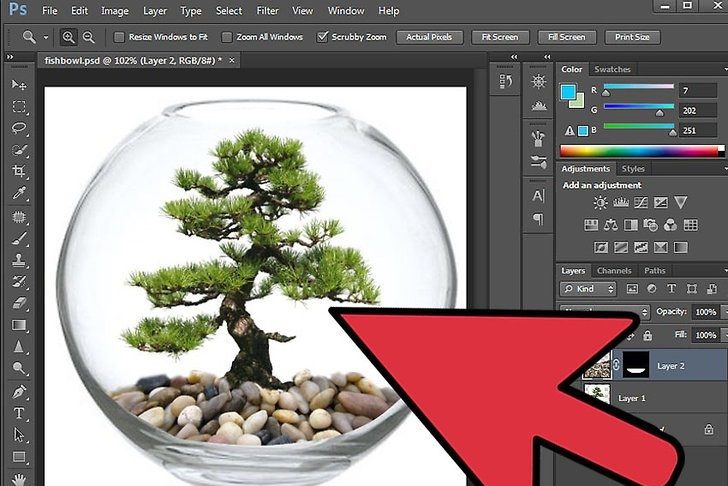Select the Hand tool
Image resolution: width=728 pixels, height=486 pixels.
pos(19,478)
